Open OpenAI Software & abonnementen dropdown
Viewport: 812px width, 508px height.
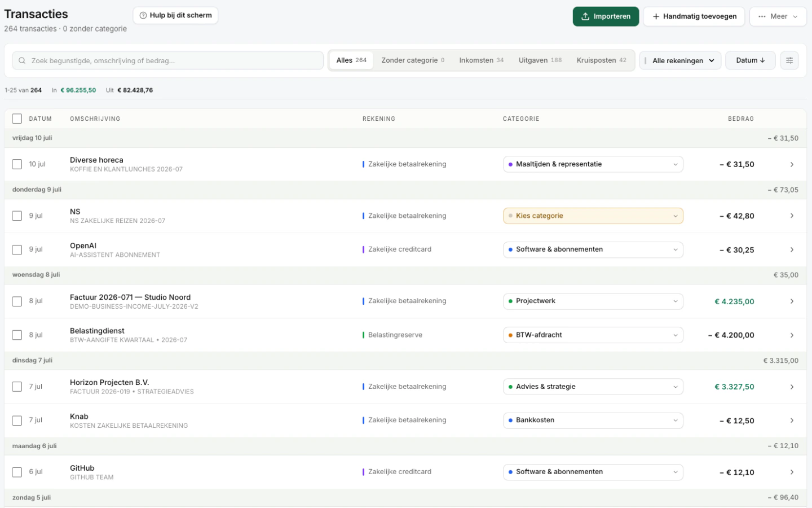tap(593, 249)
